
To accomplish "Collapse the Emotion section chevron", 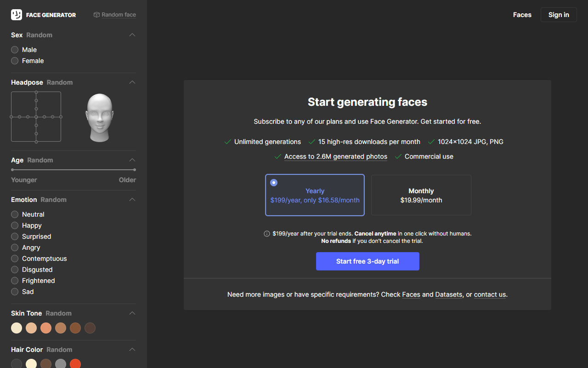I will (x=132, y=200).
